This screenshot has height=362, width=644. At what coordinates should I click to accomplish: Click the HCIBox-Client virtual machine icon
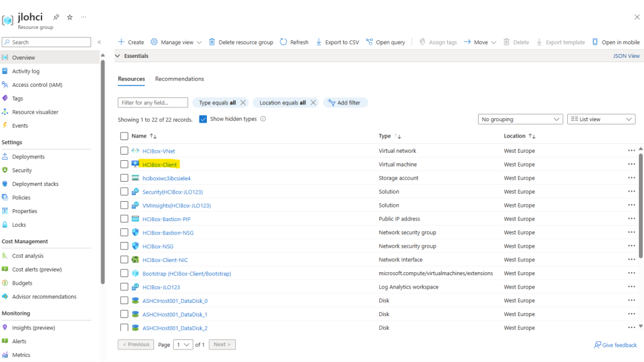point(135,164)
